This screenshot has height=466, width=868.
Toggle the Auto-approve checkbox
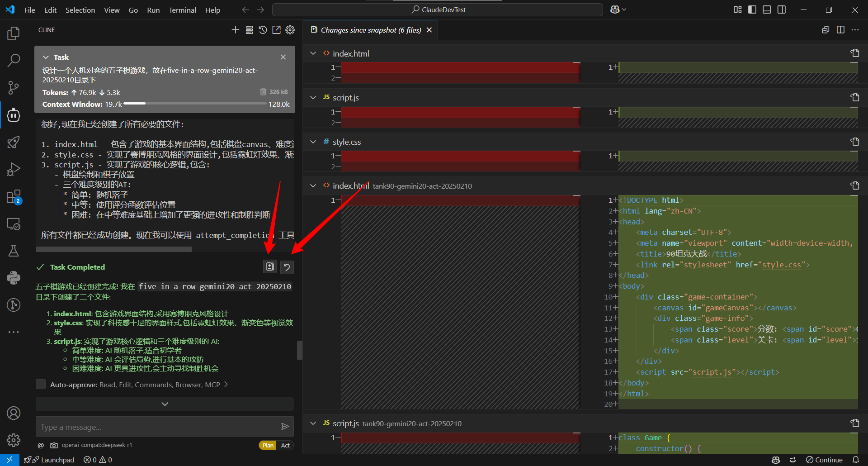pos(41,384)
